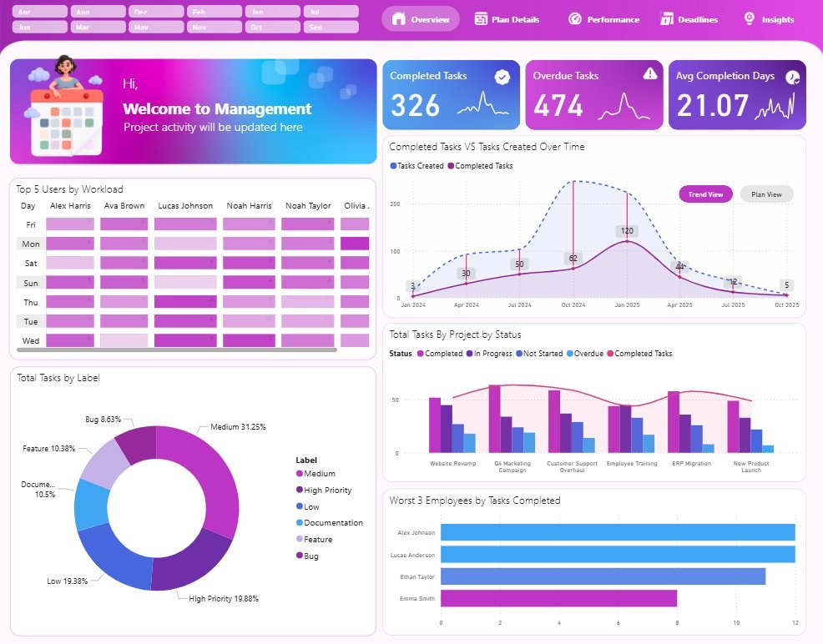Toggle the Aug month filter
Viewport: 823px width, 644px height.
click(x=98, y=12)
